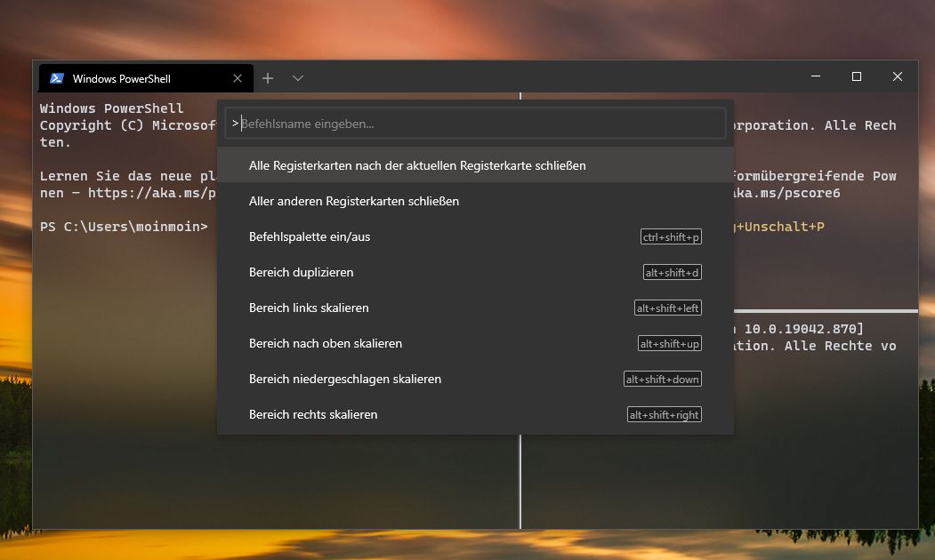Click the PowerShell icon in the tab

[57, 78]
